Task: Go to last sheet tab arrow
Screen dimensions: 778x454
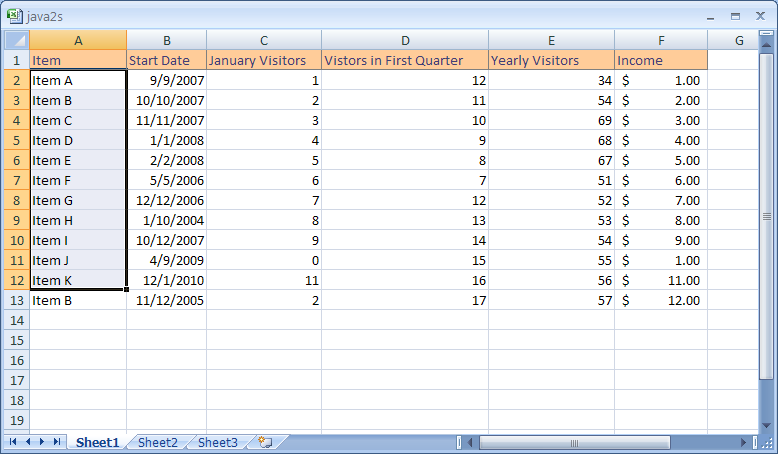Action: point(57,442)
